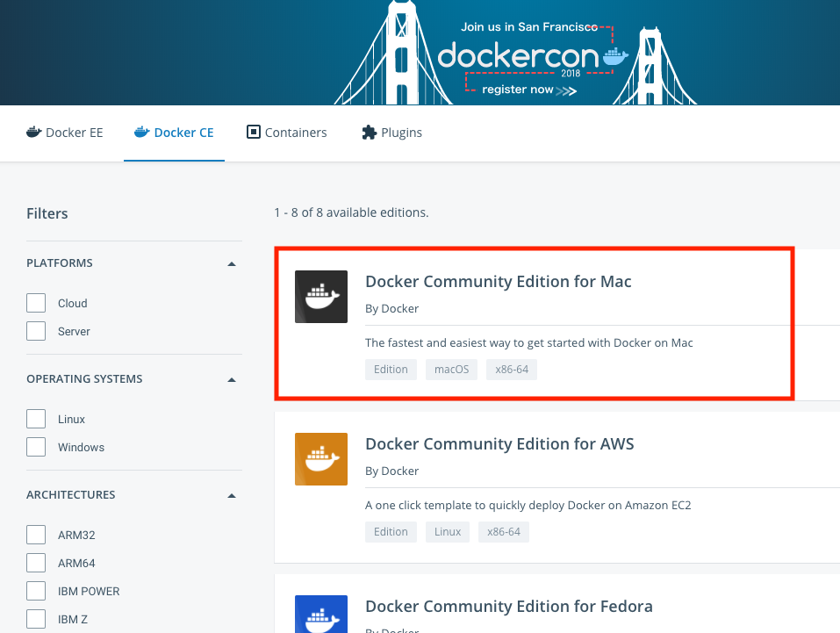Collapse the Architectures filter section
The width and height of the screenshot is (840, 633).
pos(232,495)
